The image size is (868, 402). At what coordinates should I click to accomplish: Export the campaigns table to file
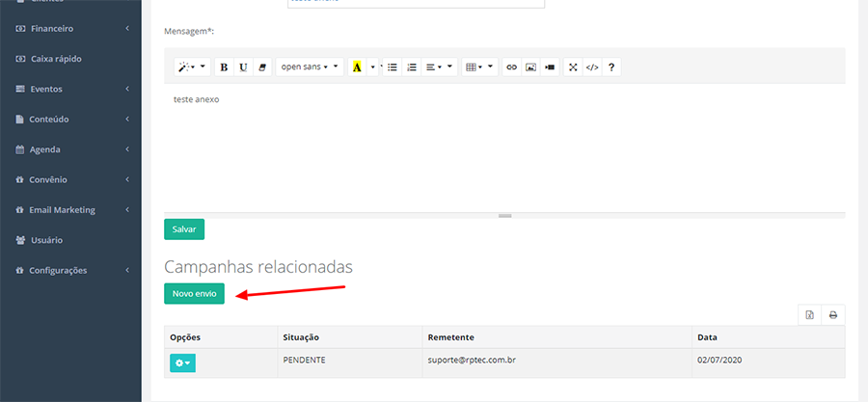coord(810,315)
